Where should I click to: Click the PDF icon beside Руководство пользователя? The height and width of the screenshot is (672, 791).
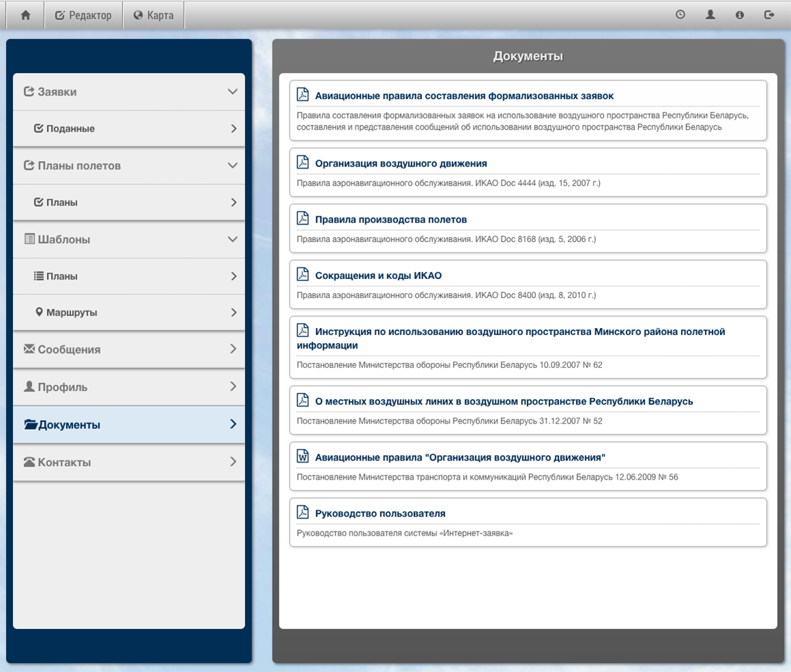pyautogui.click(x=303, y=512)
